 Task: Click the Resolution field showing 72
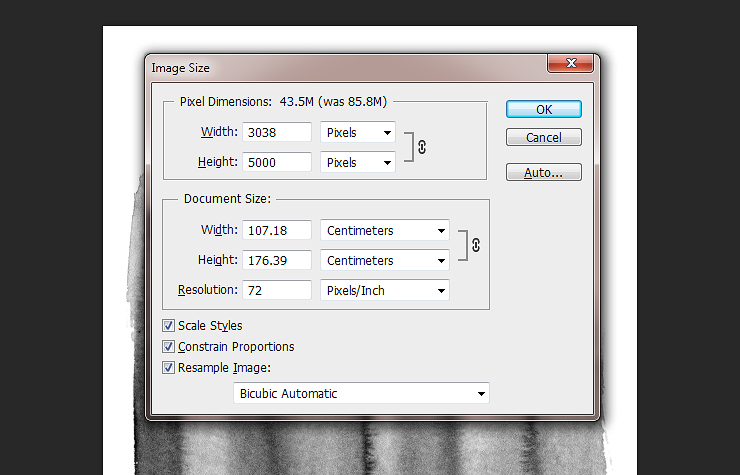tap(277, 290)
